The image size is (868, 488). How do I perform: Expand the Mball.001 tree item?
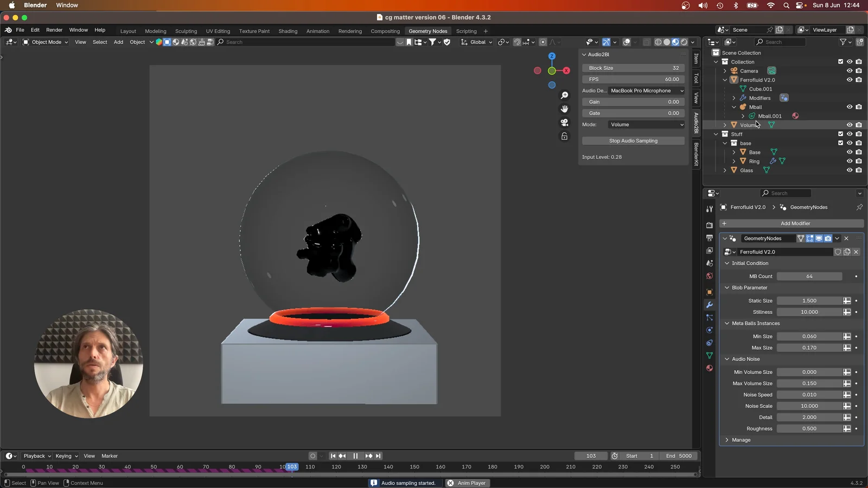tap(742, 116)
